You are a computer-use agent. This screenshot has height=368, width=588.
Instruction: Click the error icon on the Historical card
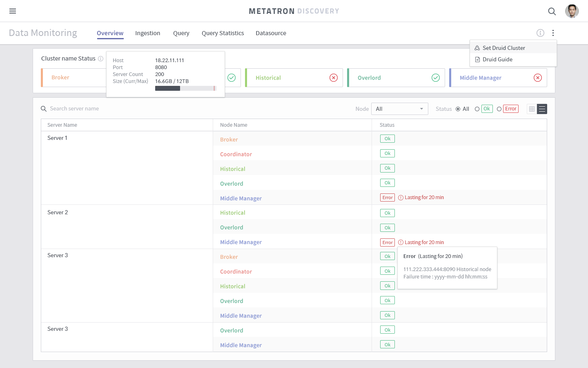[x=334, y=78]
